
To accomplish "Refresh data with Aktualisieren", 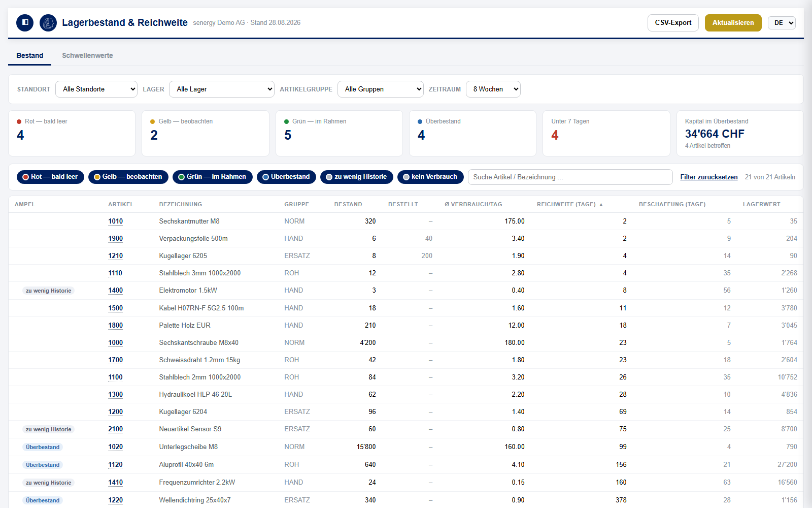I will [x=733, y=23].
